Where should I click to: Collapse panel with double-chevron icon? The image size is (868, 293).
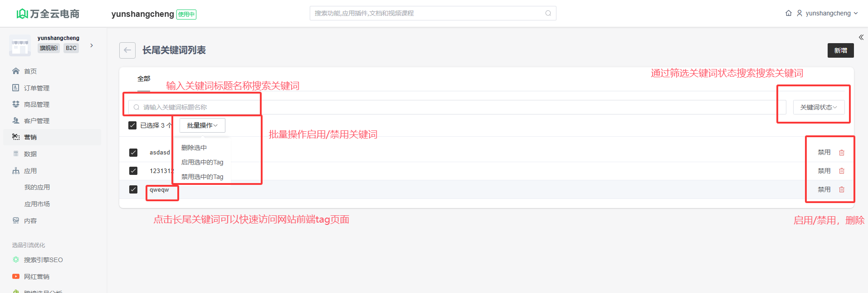tap(861, 37)
